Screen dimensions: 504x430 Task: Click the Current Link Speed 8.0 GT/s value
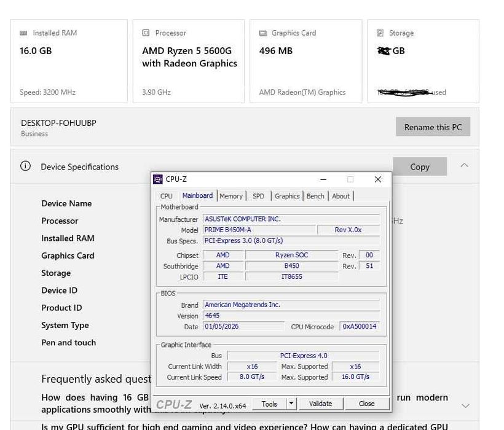[253, 377]
